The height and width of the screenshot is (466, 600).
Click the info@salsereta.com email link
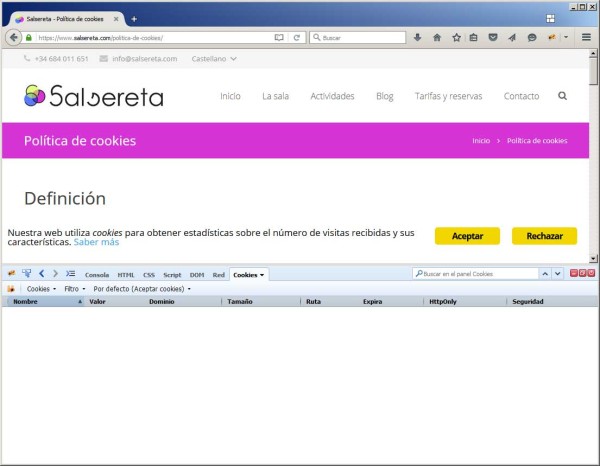(x=145, y=59)
